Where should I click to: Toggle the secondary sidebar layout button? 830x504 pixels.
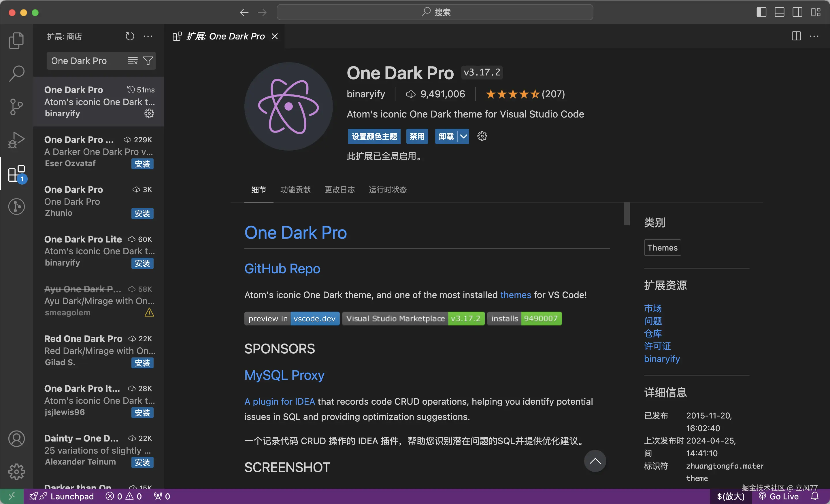click(x=797, y=12)
